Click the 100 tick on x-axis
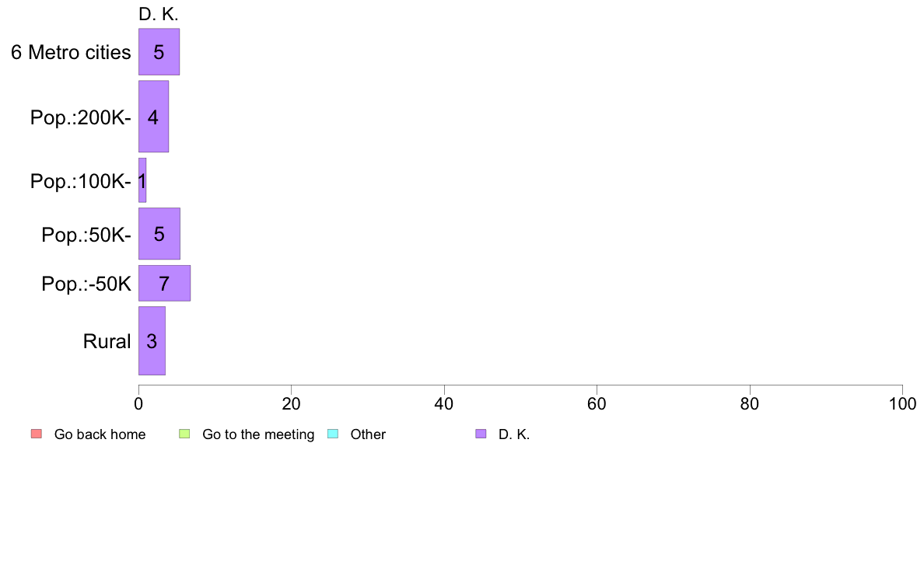This screenshot has height=572, width=924. pyautogui.click(x=902, y=403)
